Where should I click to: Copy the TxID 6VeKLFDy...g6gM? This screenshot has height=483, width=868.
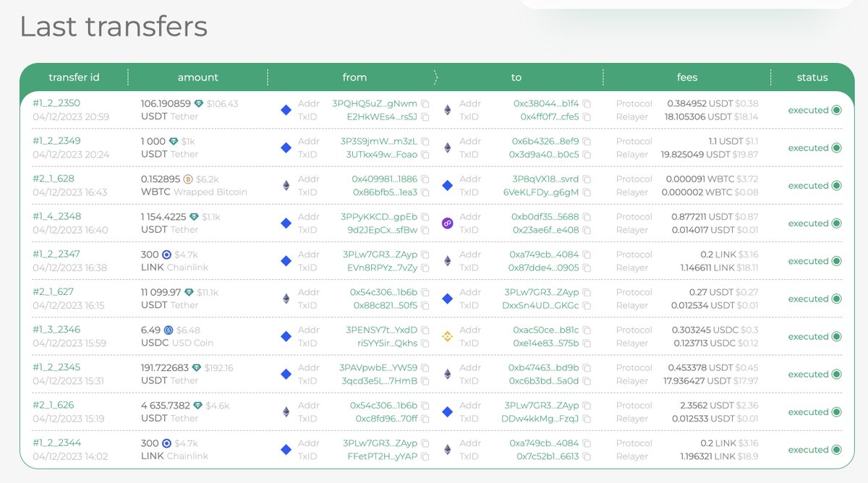pos(587,192)
